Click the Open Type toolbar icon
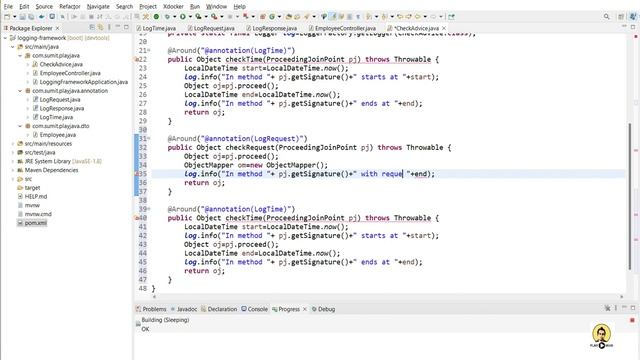The height and width of the screenshot is (360, 640). tap(289, 17)
